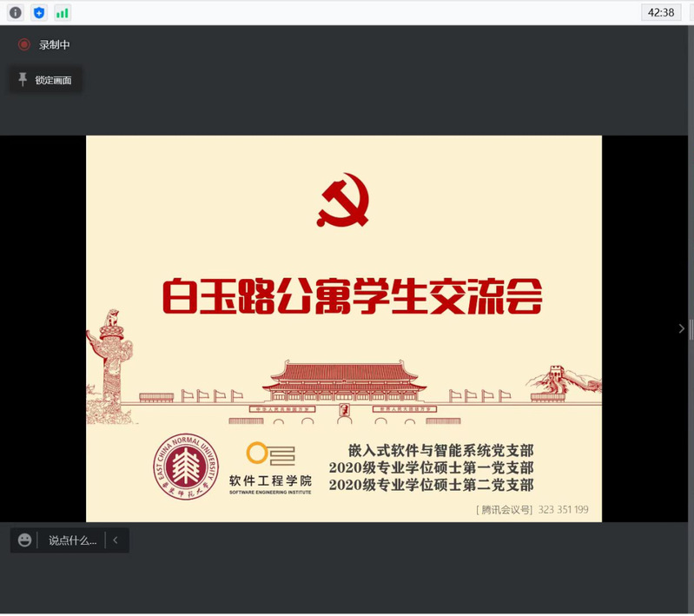Viewport: 694px width, 616px height.
Task: Click the Tencent meeting number 323 351 199
Action: (x=563, y=509)
